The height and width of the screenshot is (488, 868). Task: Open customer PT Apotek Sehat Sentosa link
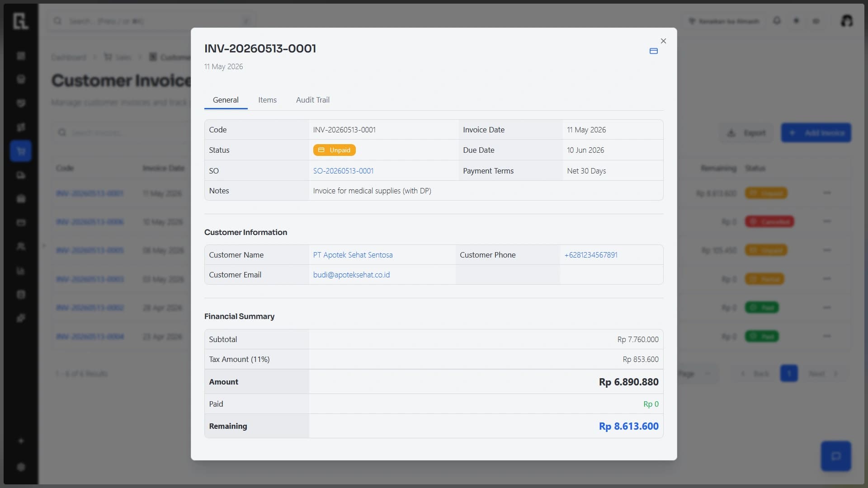353,255
